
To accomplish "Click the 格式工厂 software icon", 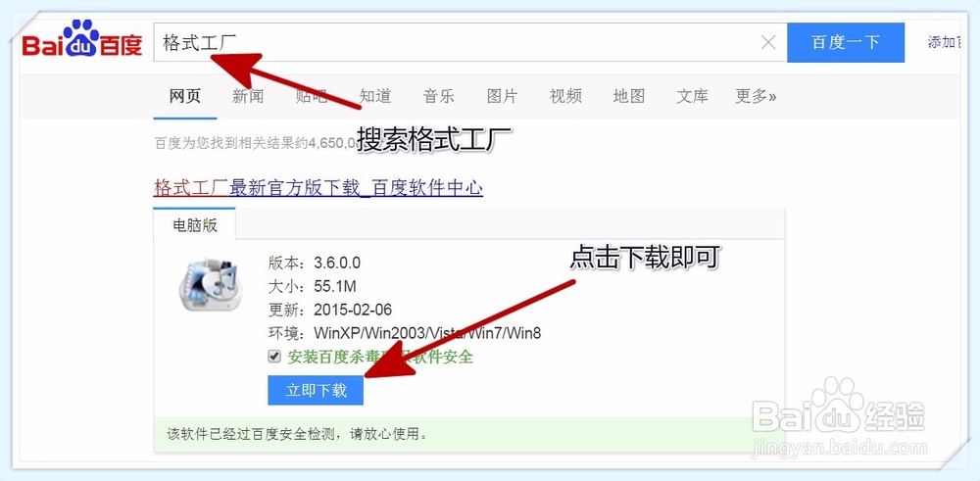I will point(210,284).
